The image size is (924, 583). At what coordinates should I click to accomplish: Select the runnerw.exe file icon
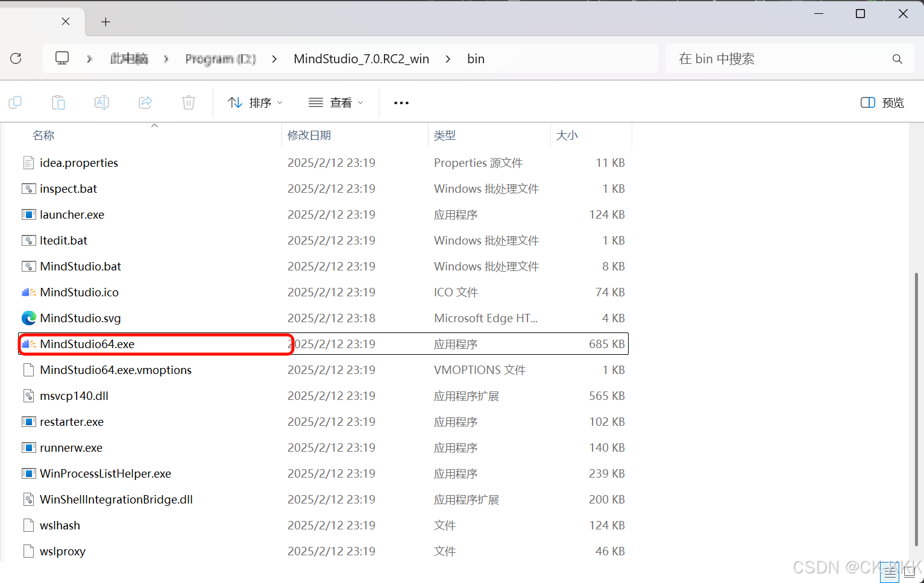(x=28, y=447)
